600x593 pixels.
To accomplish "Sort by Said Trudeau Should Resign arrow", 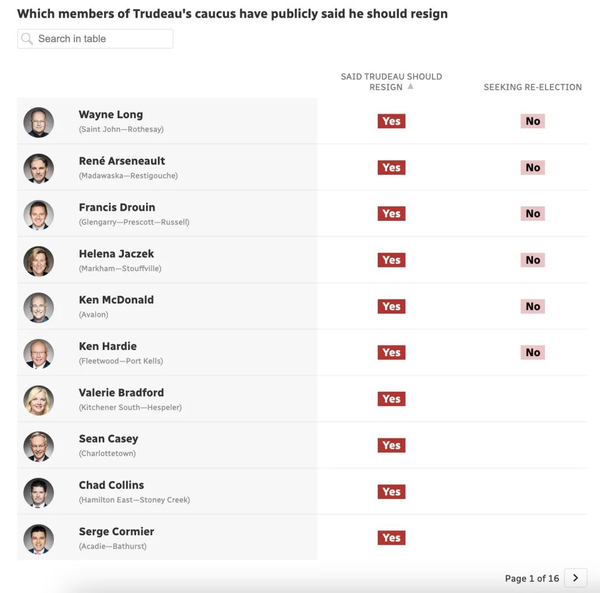I will pos(411,86).
